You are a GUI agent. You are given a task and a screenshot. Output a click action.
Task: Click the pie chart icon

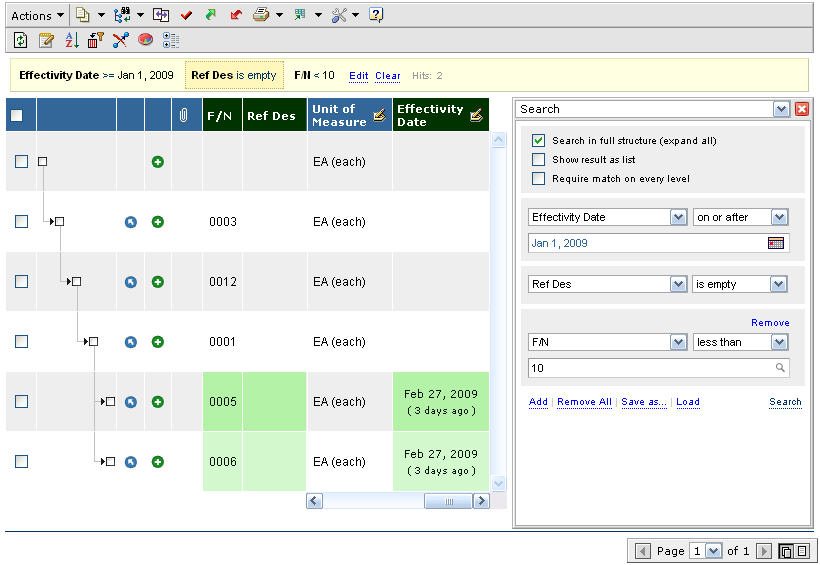coord(146,40)
